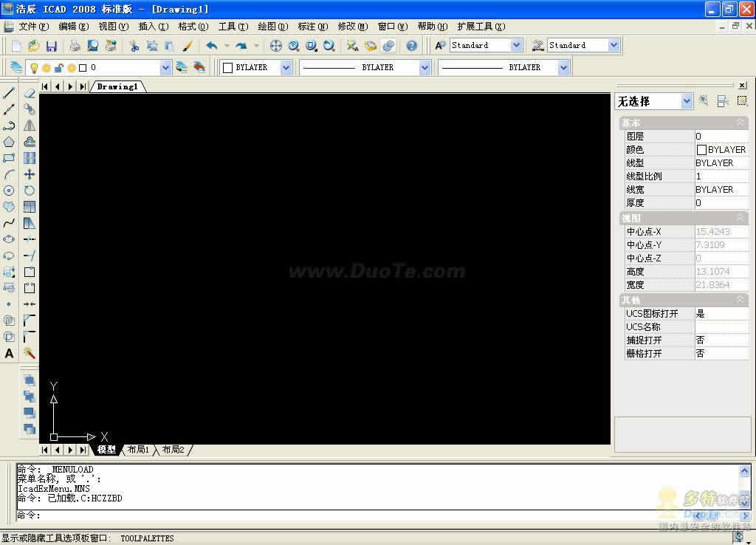Screen dimensions: 756x545
Task: Click the Match Properties paintbrush icon
Action: point(187,46)
